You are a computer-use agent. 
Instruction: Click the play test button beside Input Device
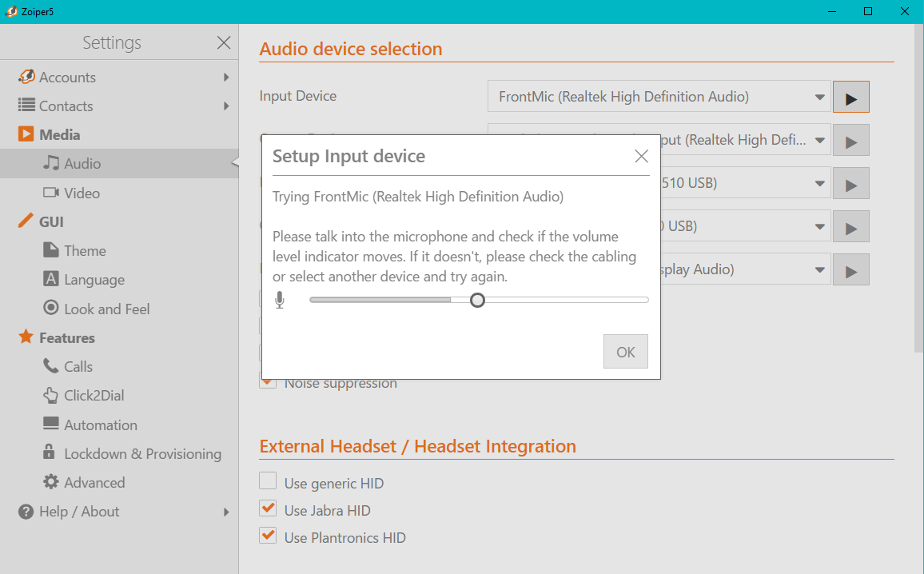pyautogui.click(x=850, y=98)
